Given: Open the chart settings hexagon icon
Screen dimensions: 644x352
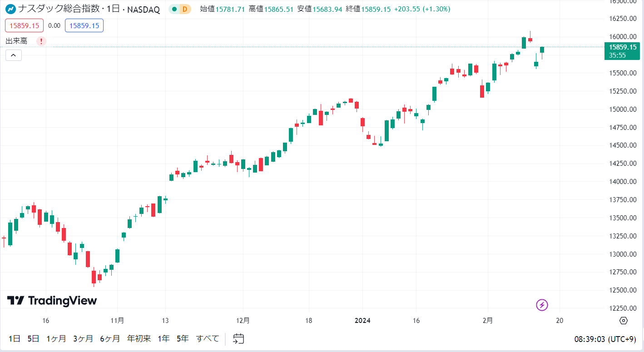Looking at the screenshot, I should [624, 321].
